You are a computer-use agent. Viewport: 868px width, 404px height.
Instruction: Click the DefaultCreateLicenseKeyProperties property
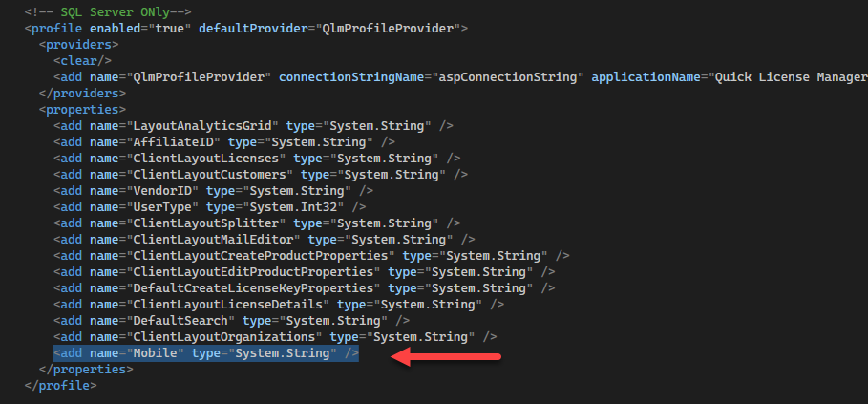coord(305,288)
